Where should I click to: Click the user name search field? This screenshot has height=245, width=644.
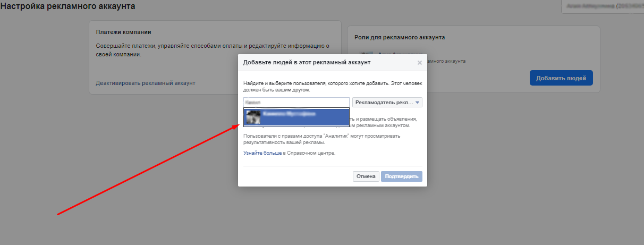coord(296,103)
